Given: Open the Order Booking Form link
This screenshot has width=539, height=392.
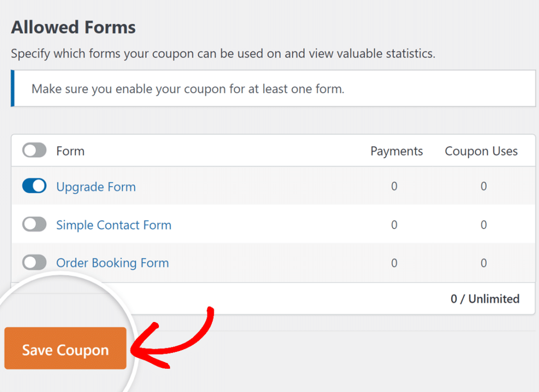Looking at the screenshot, I should click(x=112, y=263).
